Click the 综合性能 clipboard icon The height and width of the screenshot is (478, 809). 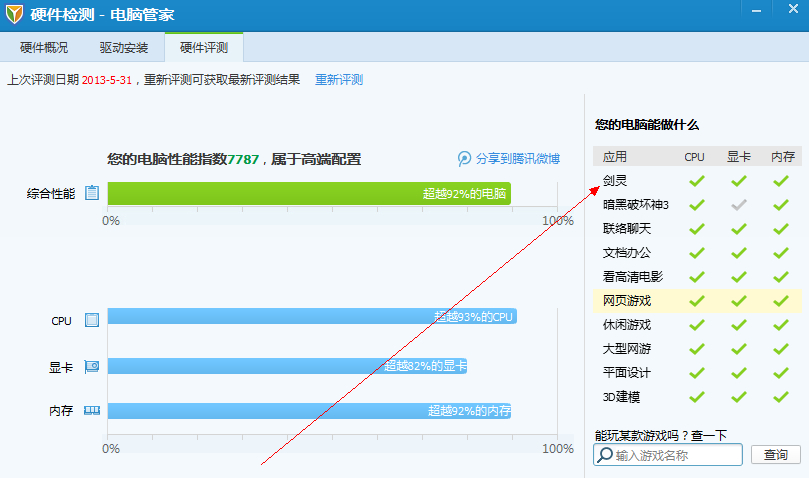click(x=92, y=193)
